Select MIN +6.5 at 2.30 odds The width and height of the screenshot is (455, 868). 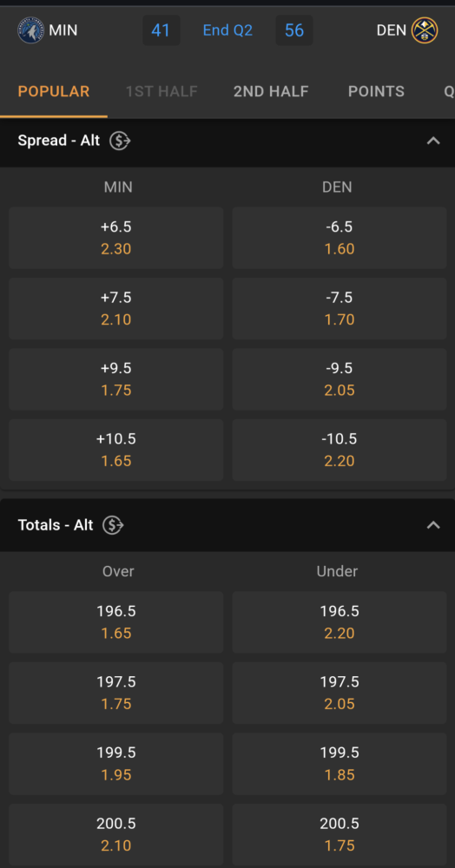pos(116,238)
